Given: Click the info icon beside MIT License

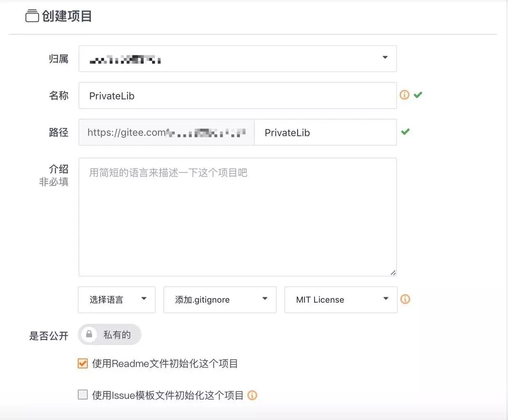Looking at the screenshot, I should pos(405,299).
